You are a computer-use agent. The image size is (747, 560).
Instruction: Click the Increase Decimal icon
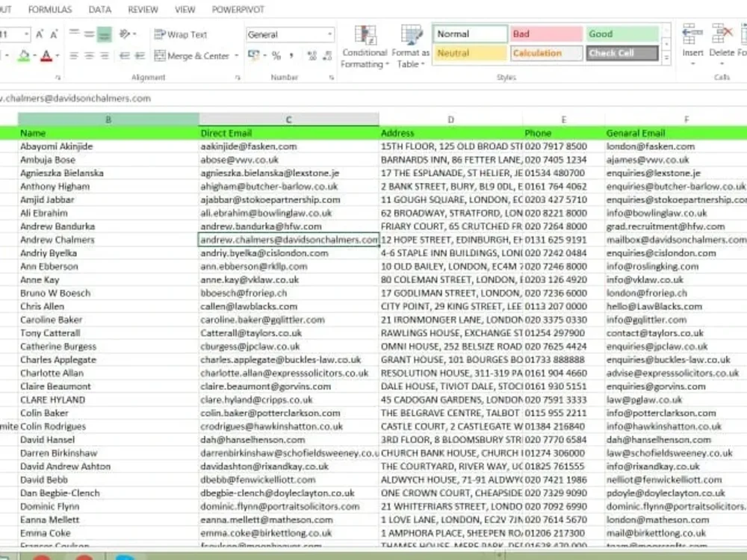311,56
